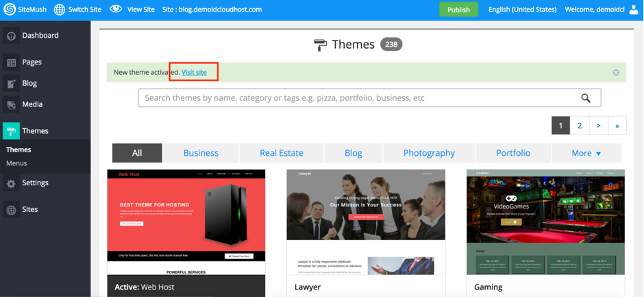Click the site name blog.demoidcloudhost.com
Screen dimensions: 644x297
click(x=220, y=9)
